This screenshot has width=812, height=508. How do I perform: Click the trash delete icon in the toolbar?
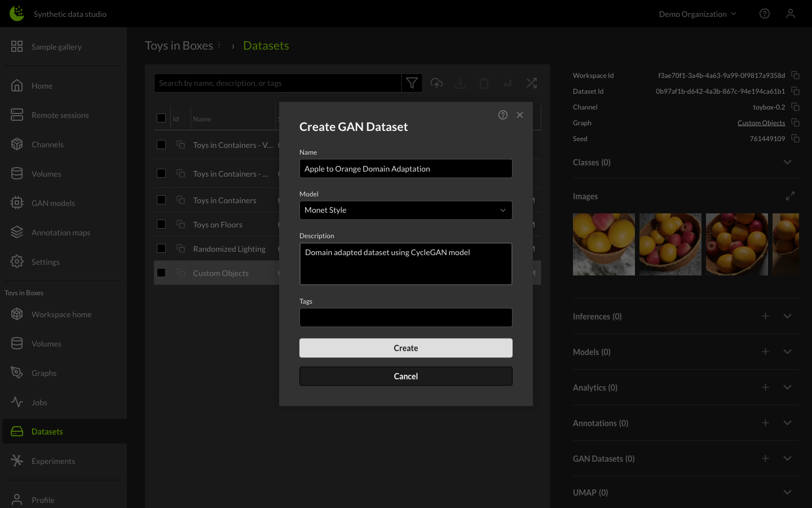[x=484, y=82]
